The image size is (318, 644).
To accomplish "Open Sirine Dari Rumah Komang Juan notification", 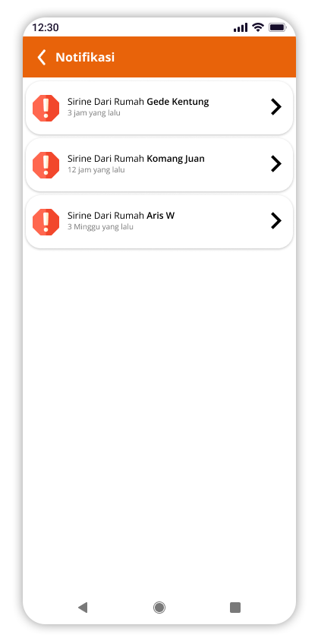I will click(x=159, y=165).
